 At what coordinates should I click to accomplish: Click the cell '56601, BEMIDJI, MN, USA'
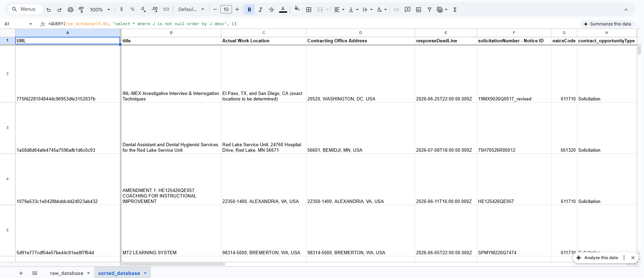[x=360, y=128]
